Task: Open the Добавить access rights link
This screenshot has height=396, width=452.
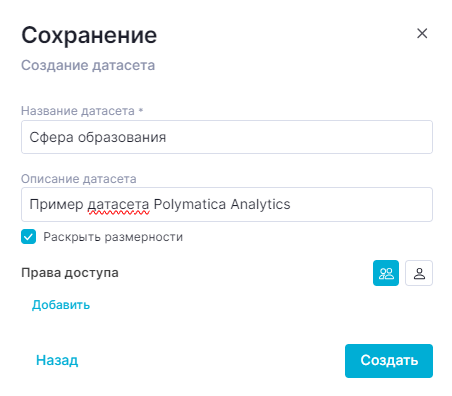Action: pos(61,305)
